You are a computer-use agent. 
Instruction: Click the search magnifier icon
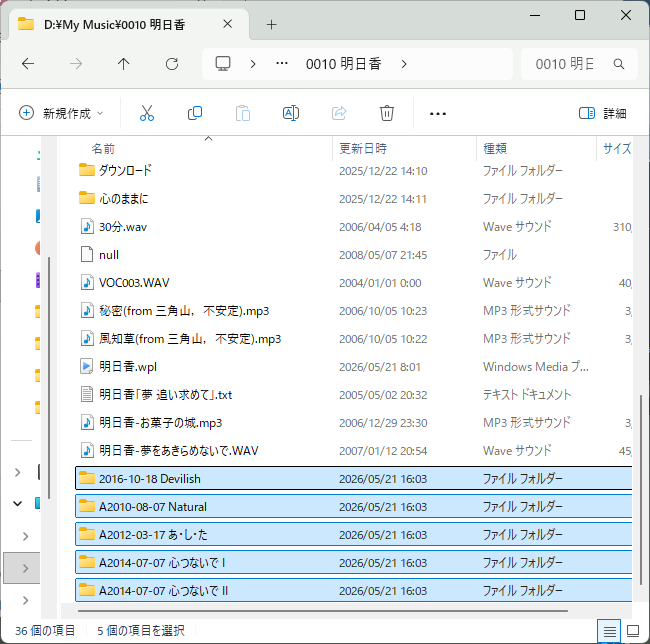click(618, 64)
